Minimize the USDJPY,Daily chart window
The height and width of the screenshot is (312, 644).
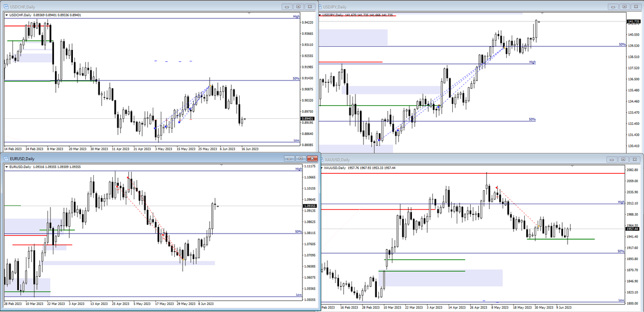pos(612,6)
